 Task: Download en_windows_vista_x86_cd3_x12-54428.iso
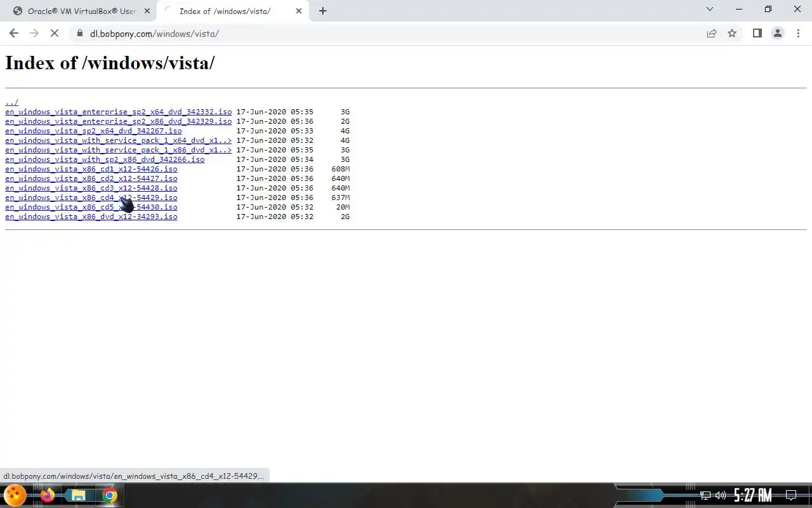(91, 188)
